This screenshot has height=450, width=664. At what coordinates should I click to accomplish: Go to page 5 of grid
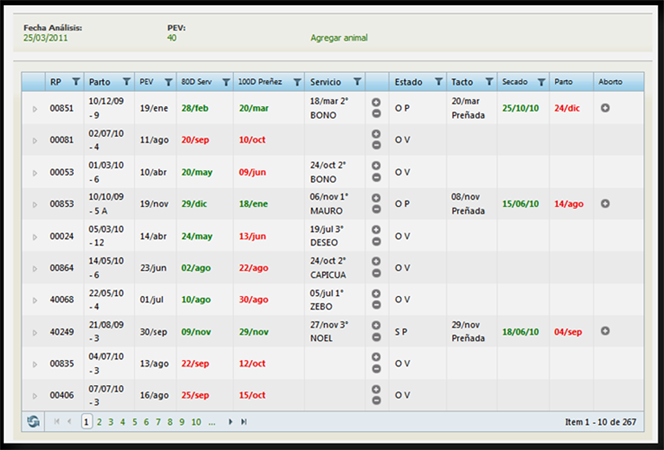click(x=135, y=422)
